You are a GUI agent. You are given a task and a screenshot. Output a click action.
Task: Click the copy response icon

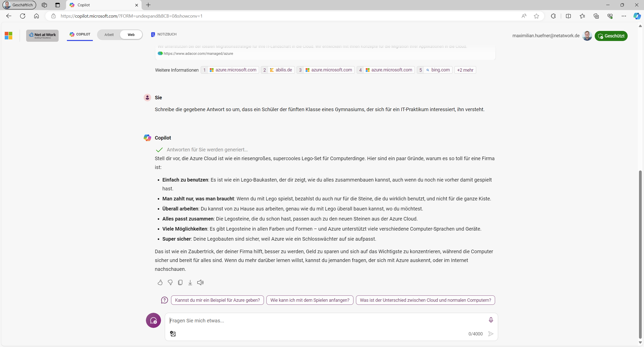180,282
